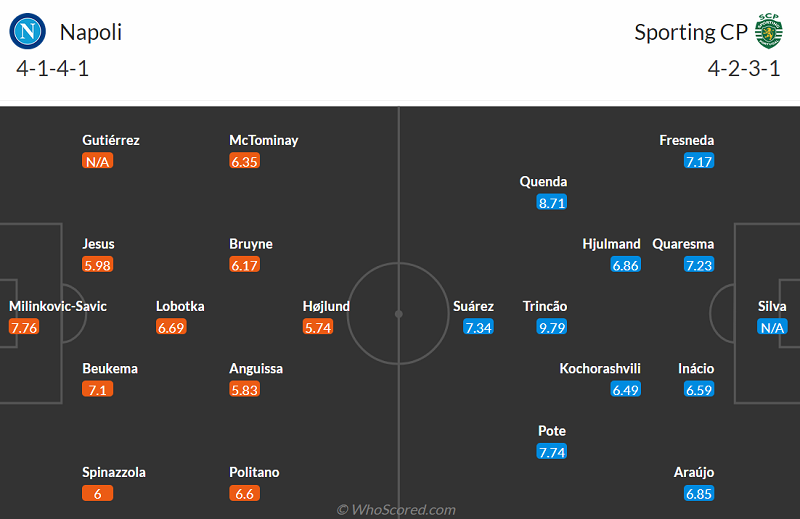Click player name Lobotka
This screenshot has height=519, width=800.
click(x=180, y=306)
